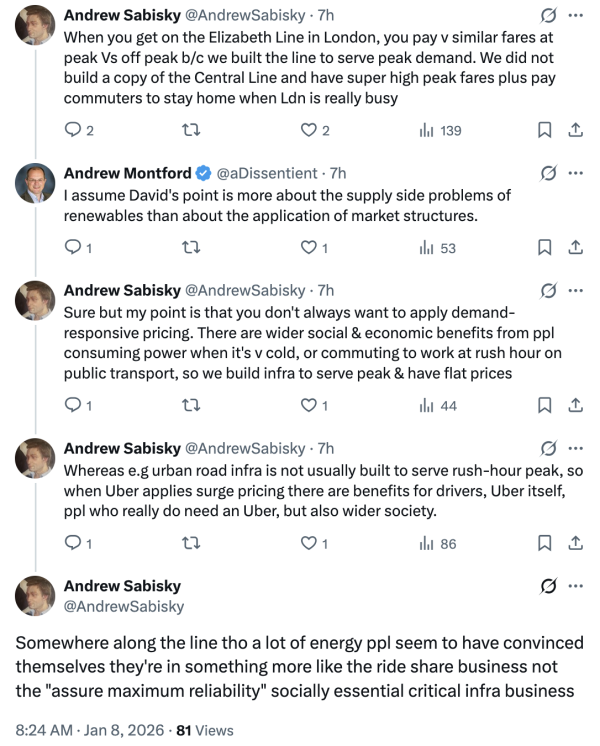The image size is (600, 746).
Task: Open more options on Andrew Montford's tweet
Action: point(575,172)
